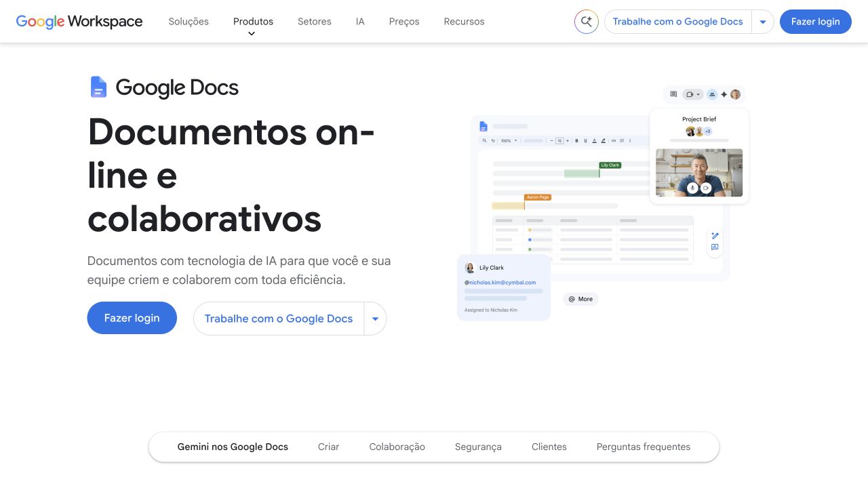Click the Project Brief video call thumbnail
The image size is (868, 488).
pyautogui.click(x=699, y=173)
